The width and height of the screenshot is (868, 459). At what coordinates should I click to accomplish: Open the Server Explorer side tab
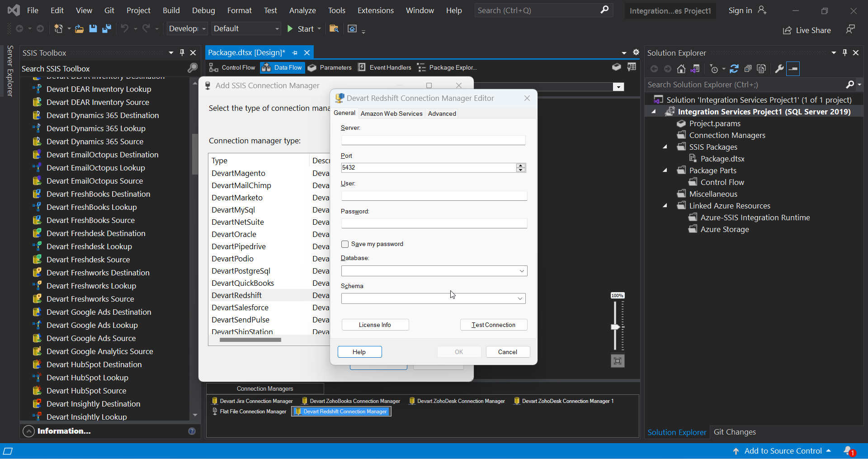pyautogui.click(x=10, y=71)
